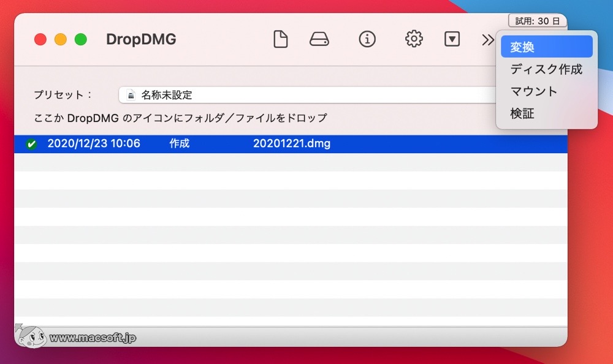Image resolution: width=613 pixels, height=364 pixels.
Task: Click the disk drive toolbar icon
Action: pyautogui.click(x=319, y=39)
